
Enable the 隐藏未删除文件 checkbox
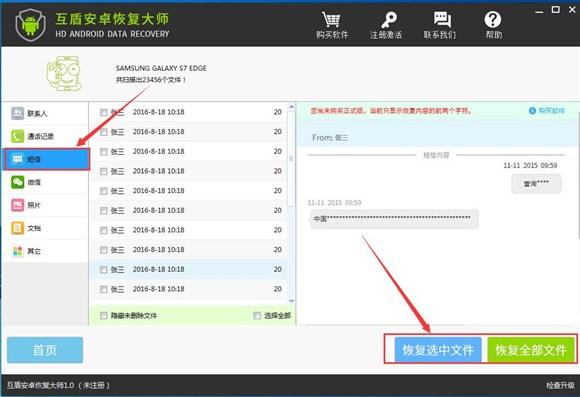(104, 316)
